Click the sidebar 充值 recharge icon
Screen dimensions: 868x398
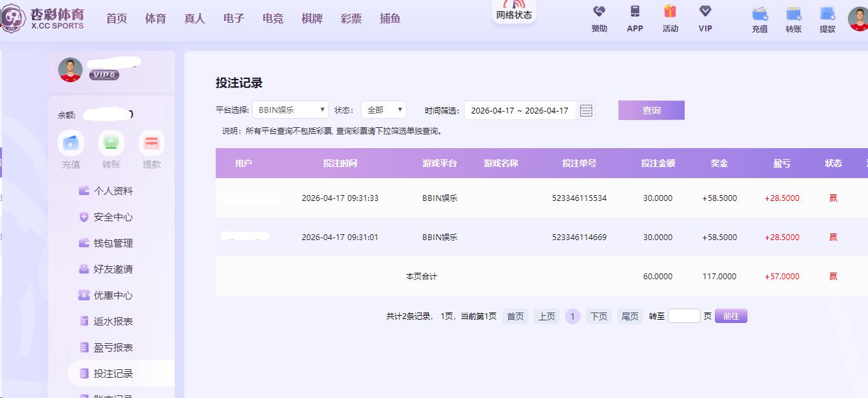coord(71,143)
